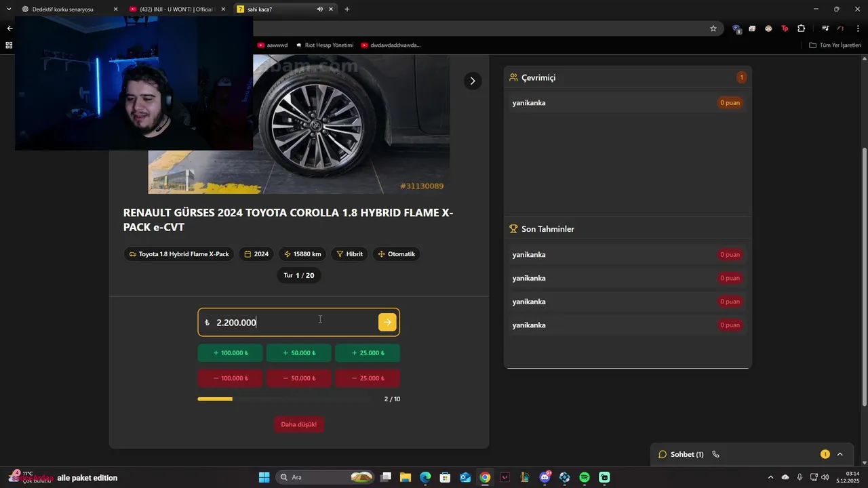868x488 pixels.
Task: Open the dwdawdaddwawda... bookmark
Action: pos(391,45)
